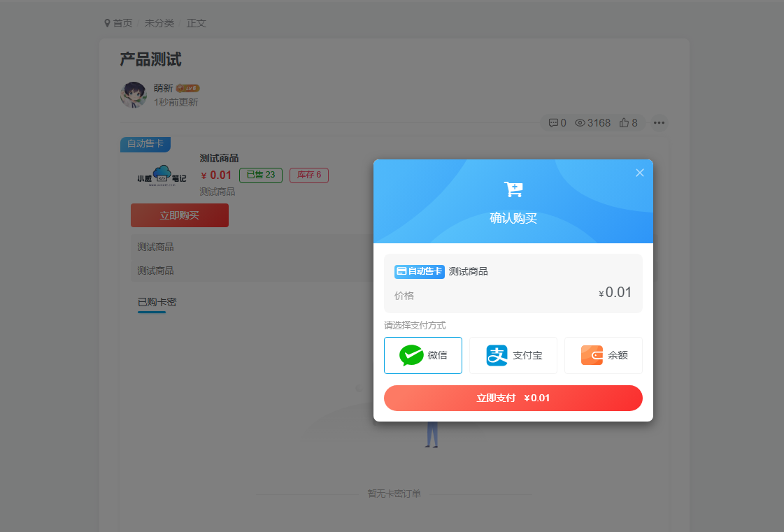784x532 pixels.
Task: Click the shopping cart icon in dialog header
Action: (x=513, y=189)
